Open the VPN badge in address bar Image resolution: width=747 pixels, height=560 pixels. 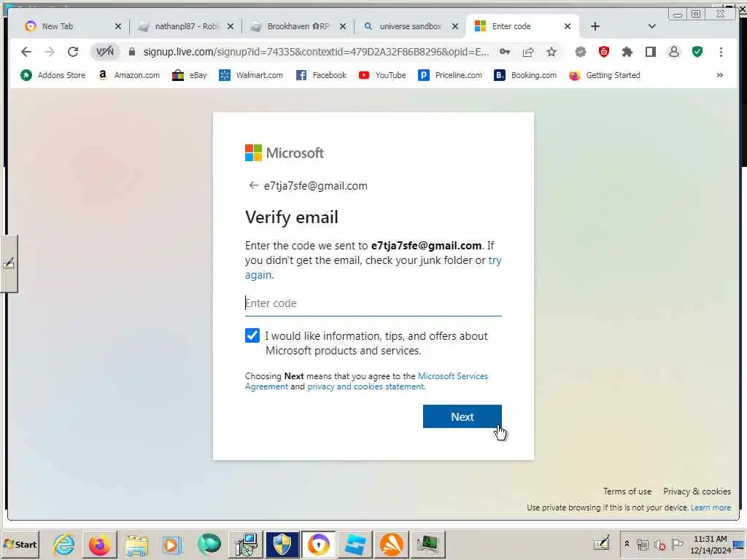coord(105,52)
